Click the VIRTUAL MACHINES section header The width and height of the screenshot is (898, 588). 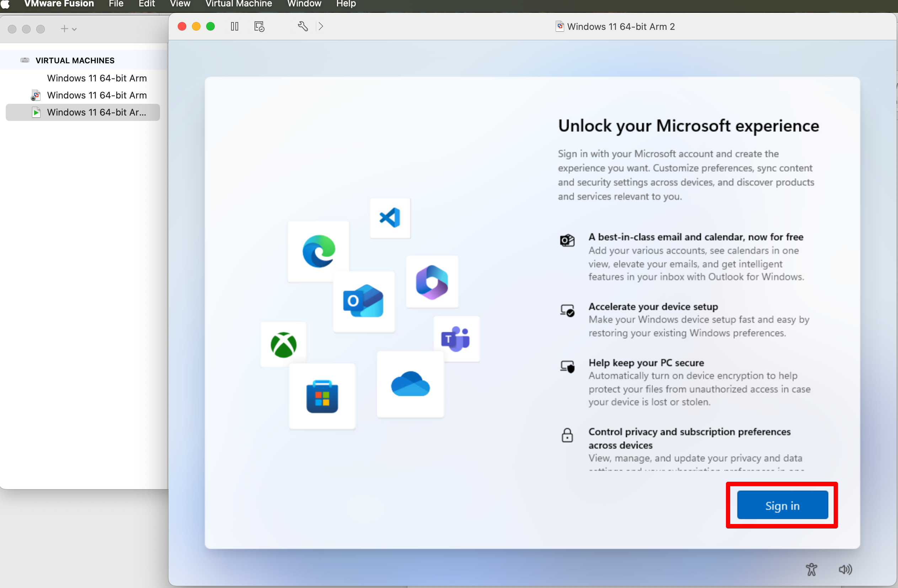pos(75,60)
